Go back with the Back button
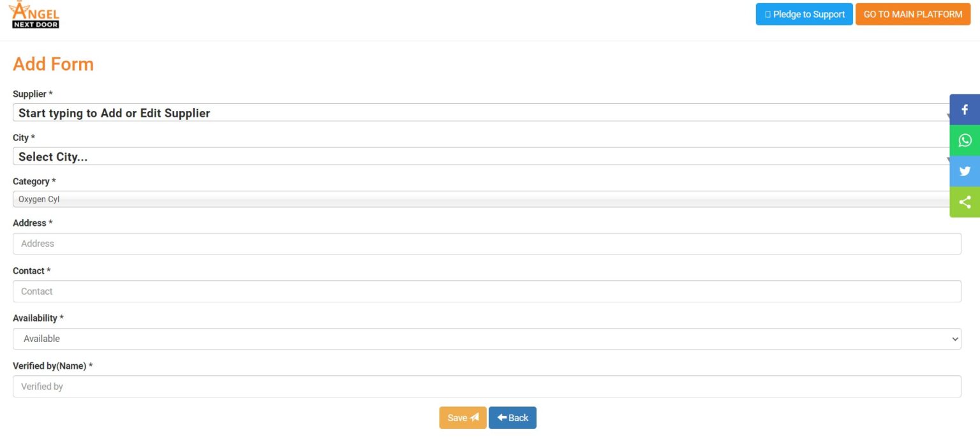The height and width of the screenshot is (437, 980). 512,418
